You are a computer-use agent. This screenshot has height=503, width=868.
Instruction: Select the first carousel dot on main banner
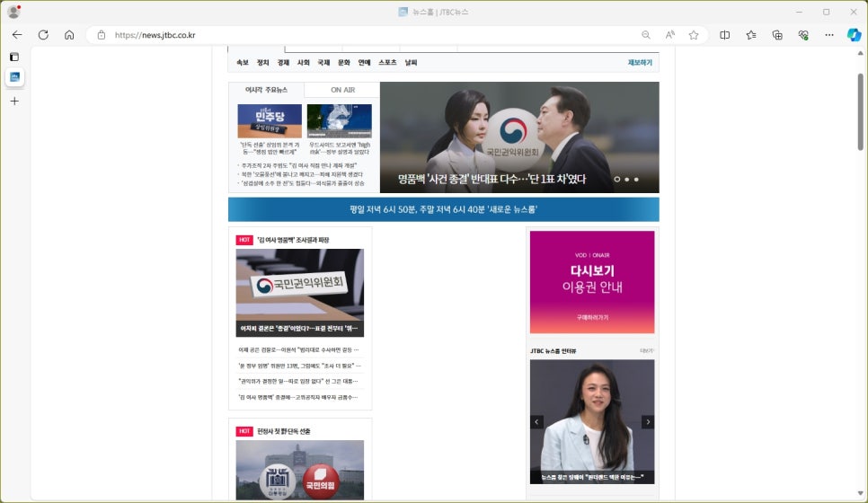pos(616,180)
